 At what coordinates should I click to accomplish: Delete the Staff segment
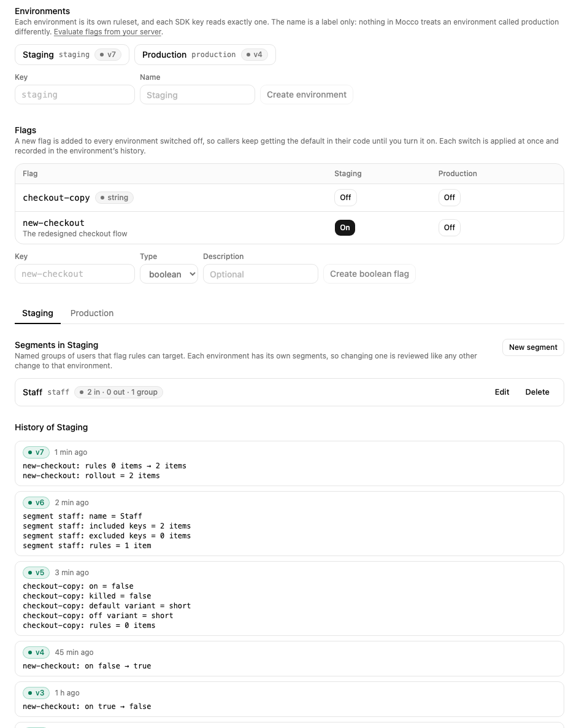pos(537,392)
